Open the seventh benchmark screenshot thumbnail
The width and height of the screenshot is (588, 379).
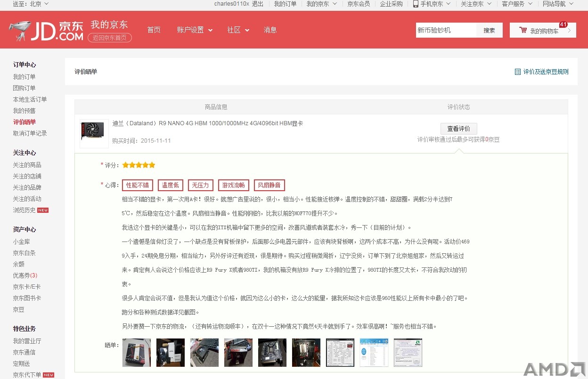tap(340, 353)
